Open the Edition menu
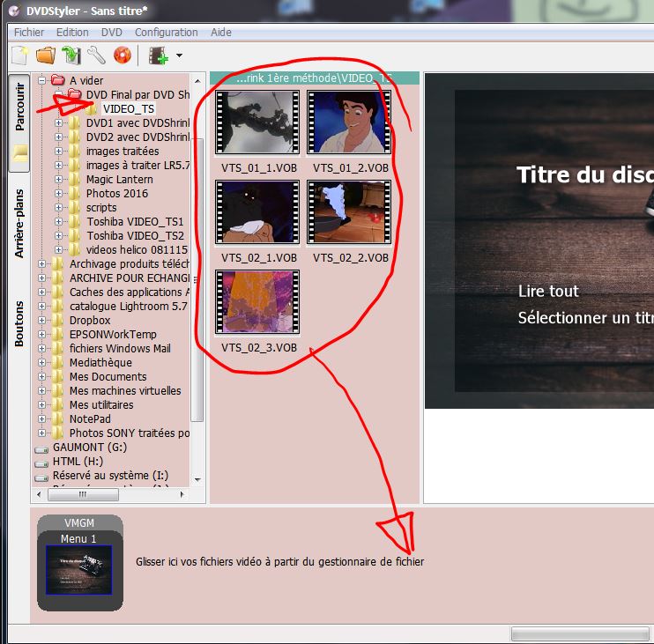654x644 pixels. pyautogui.click(x=72, y=32)
